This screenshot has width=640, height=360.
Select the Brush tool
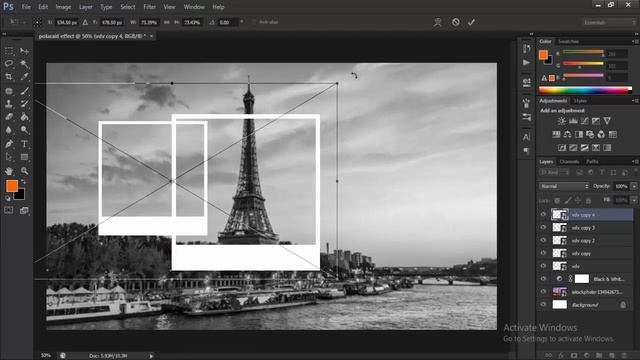click(x=24, y=91)
